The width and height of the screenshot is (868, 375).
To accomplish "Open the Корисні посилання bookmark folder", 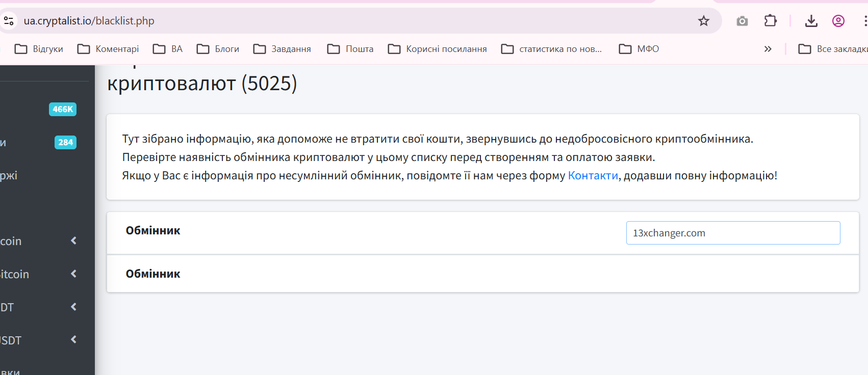I will (x=438, y=49).
